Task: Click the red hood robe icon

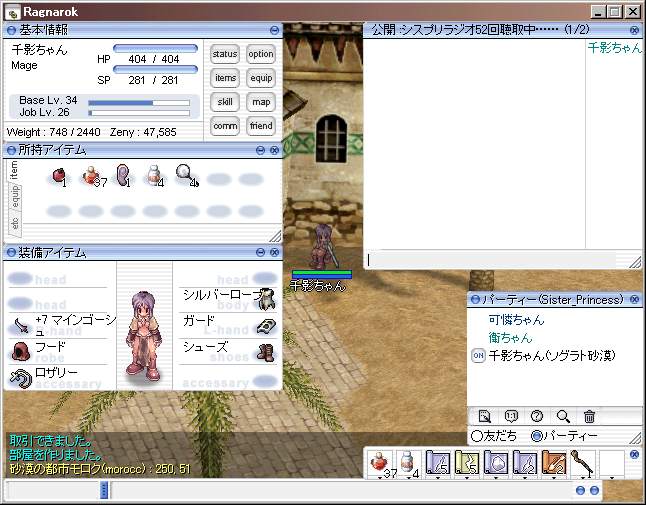Action: tap(21, 351)
